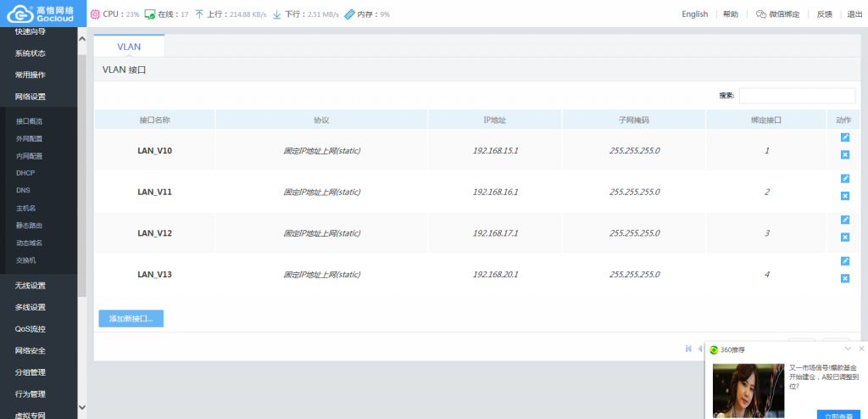Go to first page of table
This screenshot has width=868, height=419.
point(688,349)
